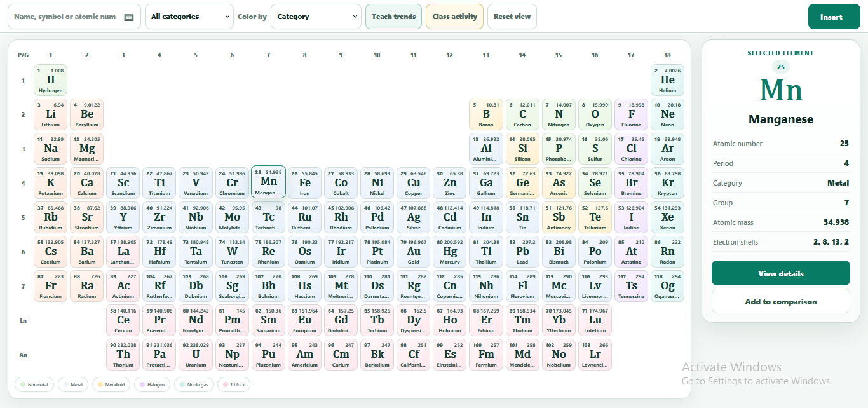This screenshot has height=408, width=868.
Task: Select the Xenon element tile
Action: tap(668, 217)
